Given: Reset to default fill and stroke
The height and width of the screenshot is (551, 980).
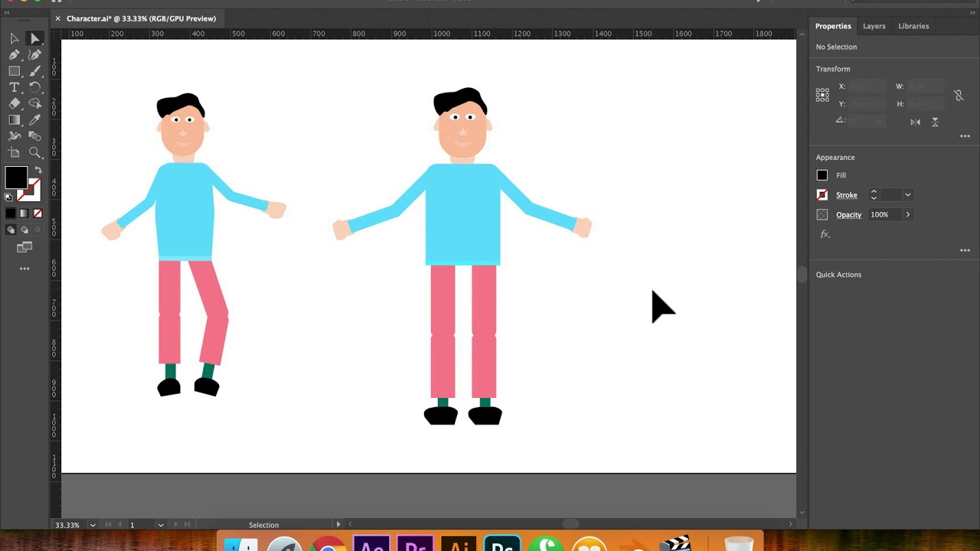Looking at the screenshot, I should [x=8, y=197].
